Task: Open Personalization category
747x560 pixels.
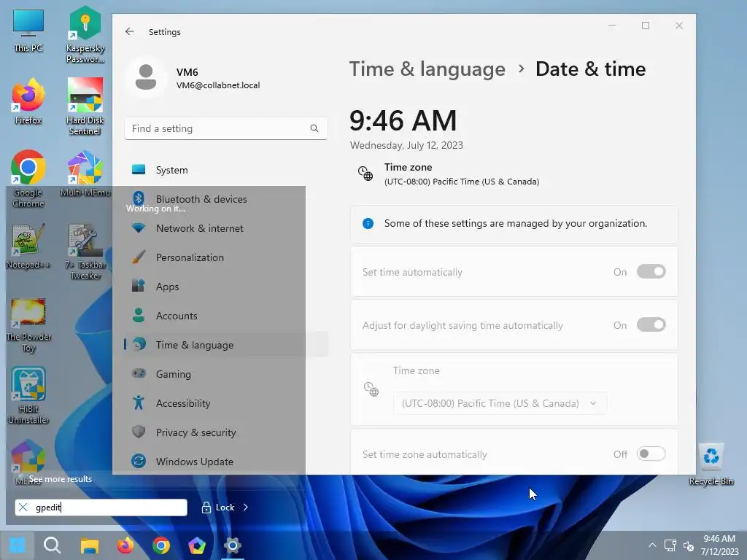Action: pos(226,257)
